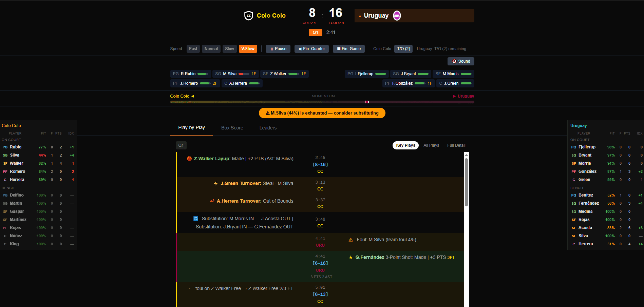
Task: Select on-court player chip M.Morris
Action: pos(453,74)
